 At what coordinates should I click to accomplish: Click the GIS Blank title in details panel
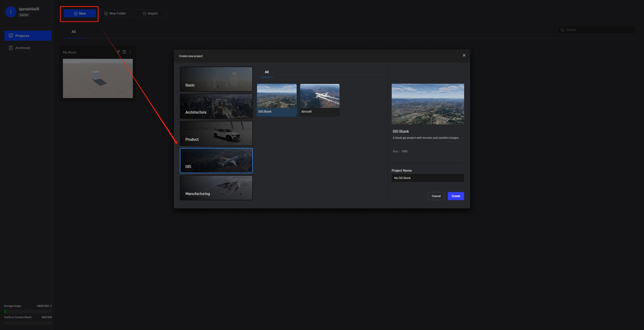pos(401,131)
